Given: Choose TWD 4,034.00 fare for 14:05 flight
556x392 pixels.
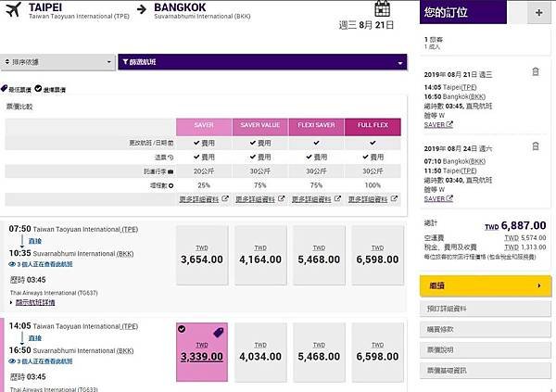Looking at the screenshot, I should [x=260, y=352].
